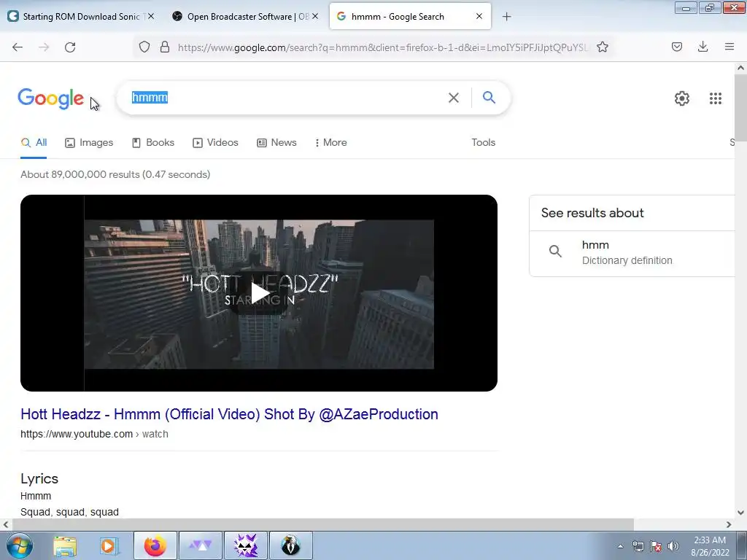
Task: Click the Lyrics heading
Action: click(39, 478)
